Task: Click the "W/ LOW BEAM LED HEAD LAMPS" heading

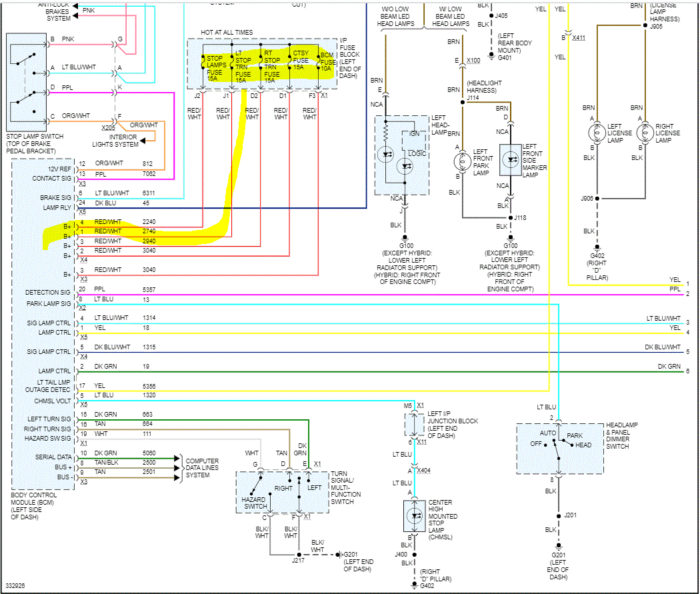Action: click(x=451, y=17)
